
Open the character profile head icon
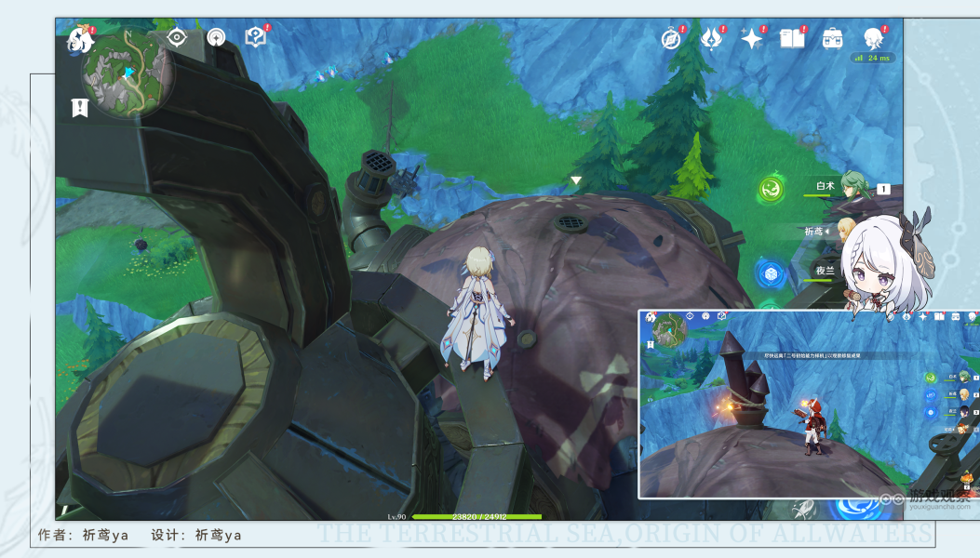pyautogui.click(x=873, y=39)
